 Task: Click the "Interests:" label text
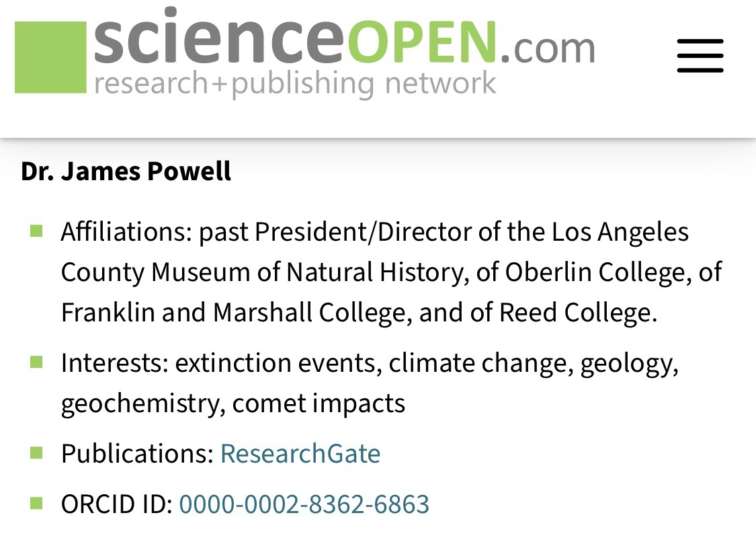click(x=114, y=364)
